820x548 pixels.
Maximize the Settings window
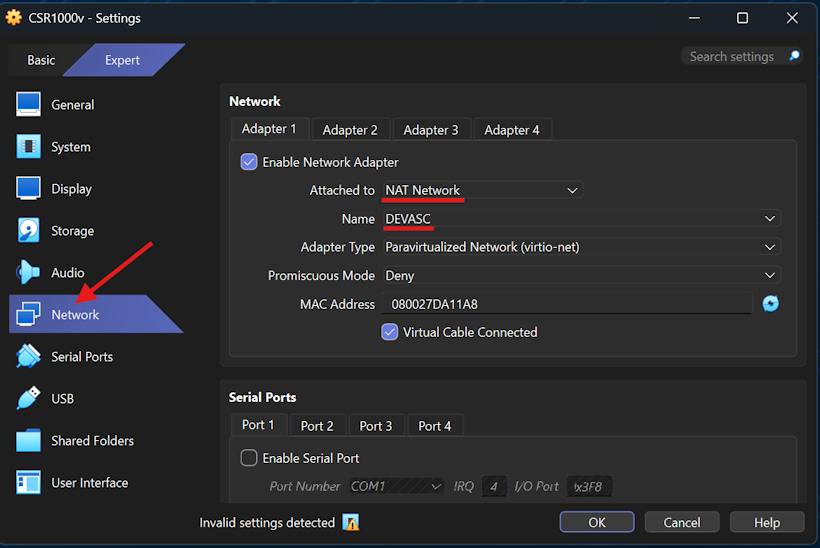[742, 18]
